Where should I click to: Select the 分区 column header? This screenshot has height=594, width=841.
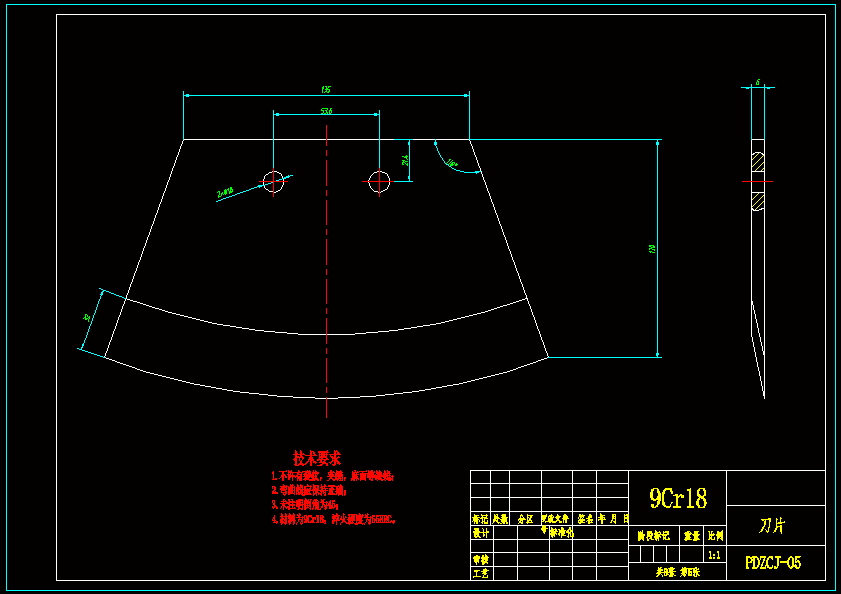click(x=525, y=519)
